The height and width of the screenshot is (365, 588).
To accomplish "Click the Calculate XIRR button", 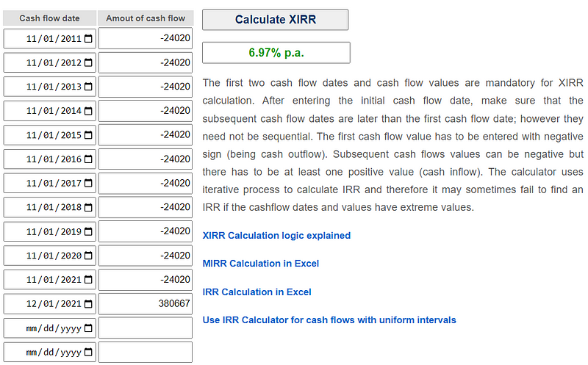I will click(275, 20).
